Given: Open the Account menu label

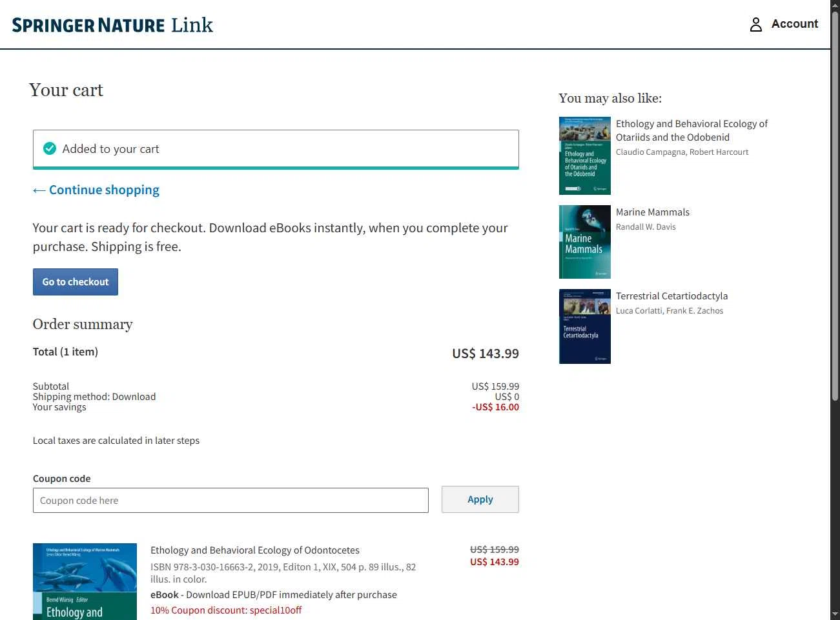Looking at the screenshot, I should 794,24.
